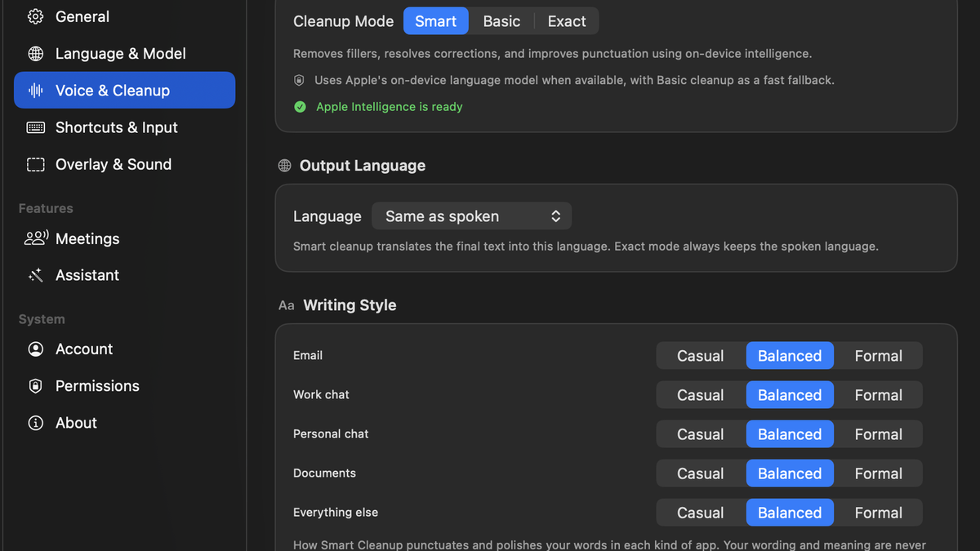This screenshot has height=551, width=980.
Task: Click the keyboard icon for Shortcuts & Input
Action: point(36,127)
